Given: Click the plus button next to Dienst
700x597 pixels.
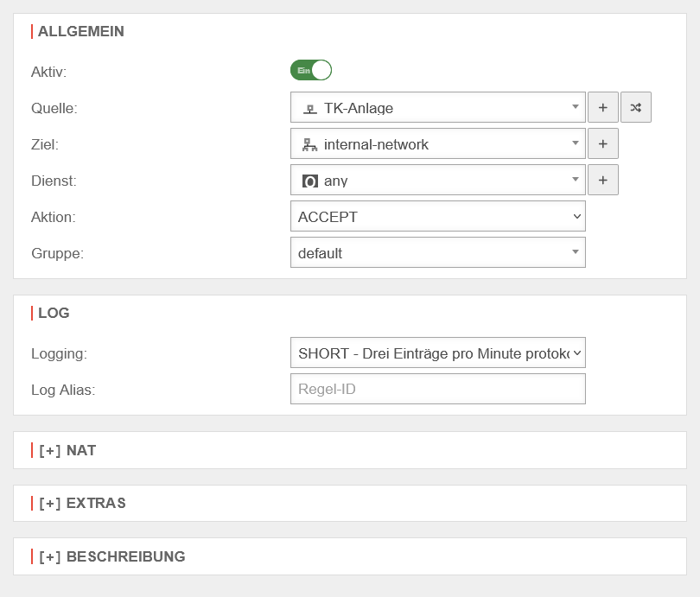Looking at the screenshot, I should [x=603, y=181].
